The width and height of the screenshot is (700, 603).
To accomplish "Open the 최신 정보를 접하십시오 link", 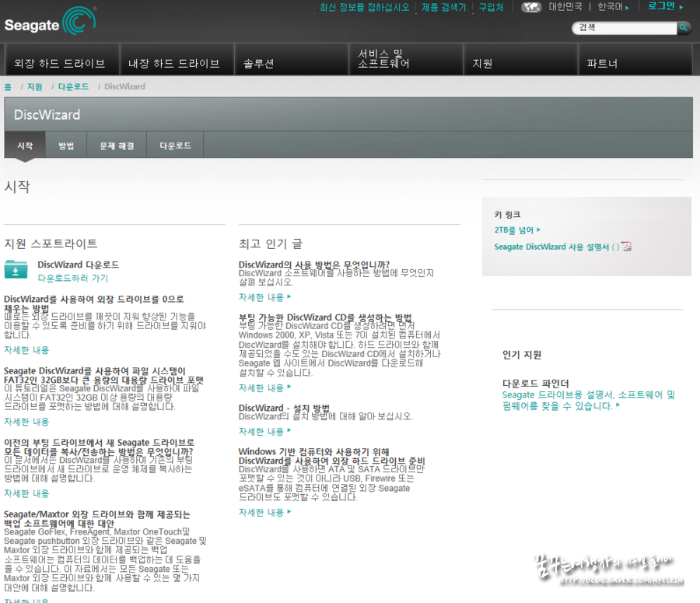I will pos(364,8).
